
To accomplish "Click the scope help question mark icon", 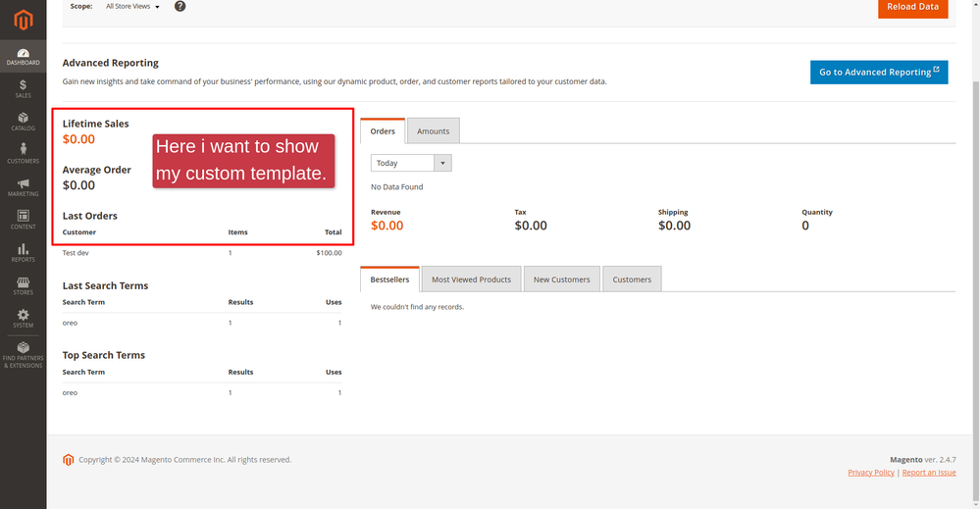I will tap(180, 7).
